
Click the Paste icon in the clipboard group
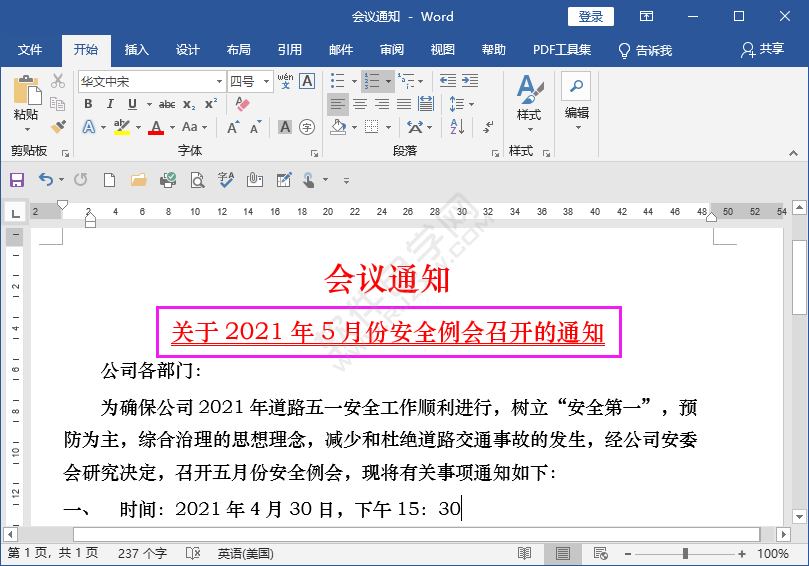(x=27, y=90)
